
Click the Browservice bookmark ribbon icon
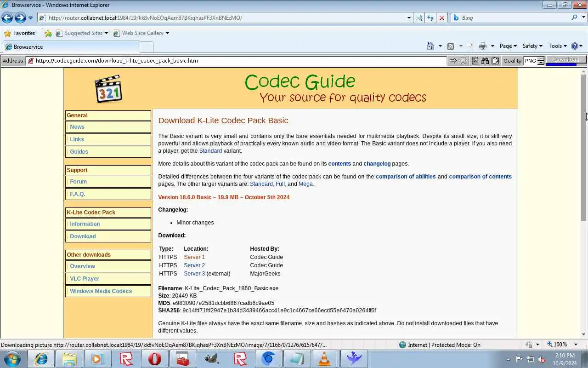(x=463, y=61)
